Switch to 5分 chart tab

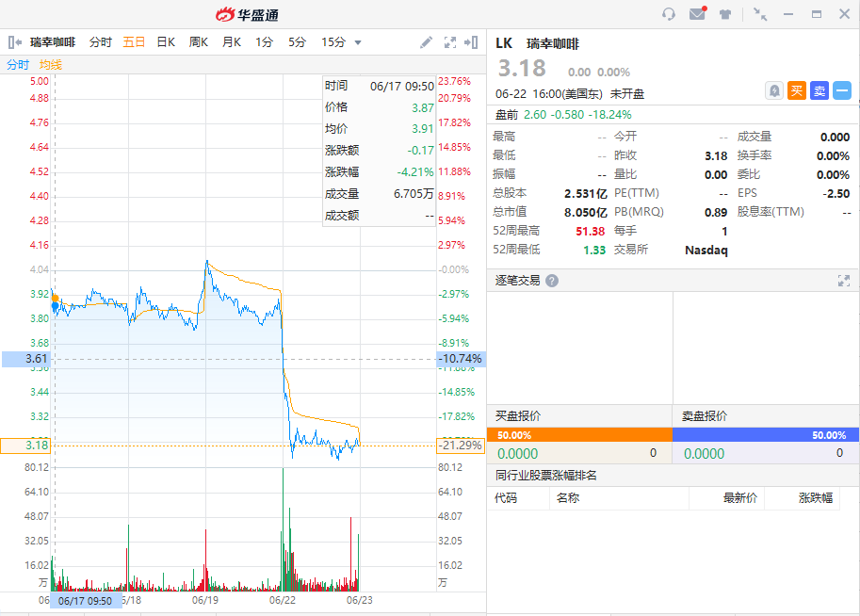pos(297,42)
